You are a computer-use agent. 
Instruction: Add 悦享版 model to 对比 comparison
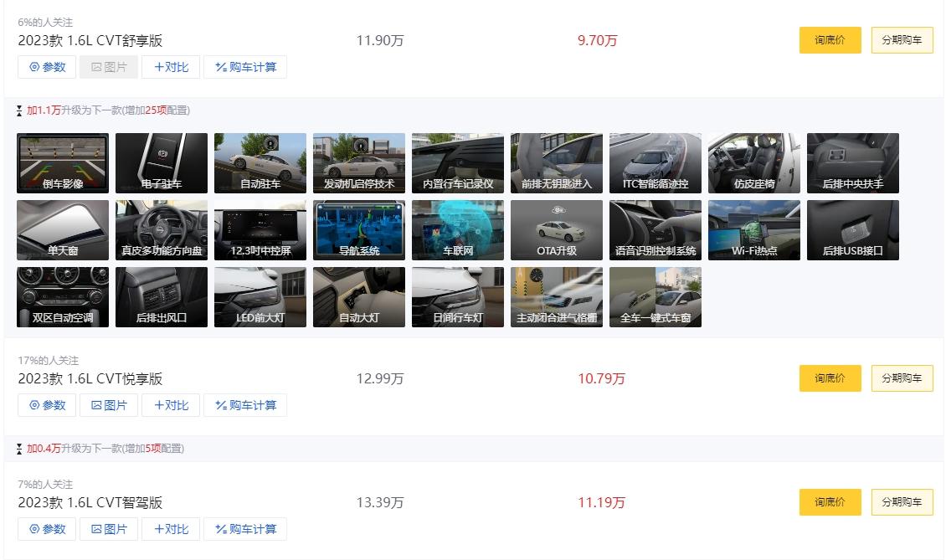(x=172, y=405)
